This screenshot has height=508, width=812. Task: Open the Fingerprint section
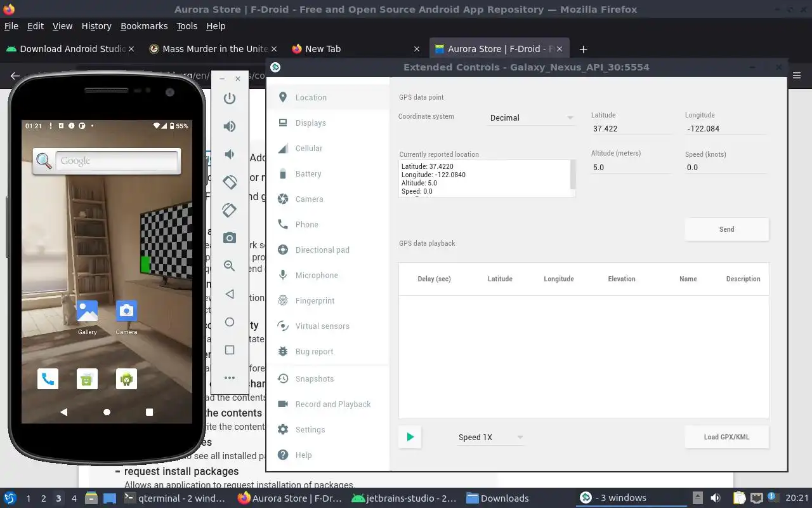(x=327, y=300)
